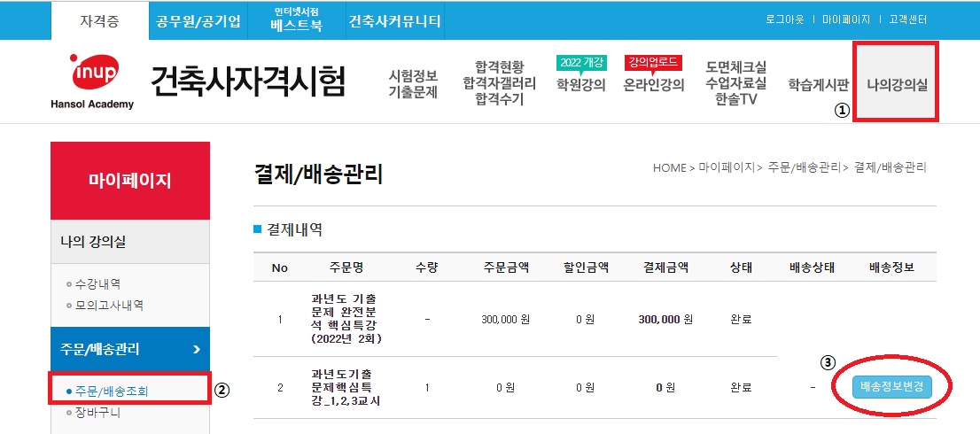Open the 시험정보 기출문제 menu
The image size is (980, 434).
(x=413, y=84)
